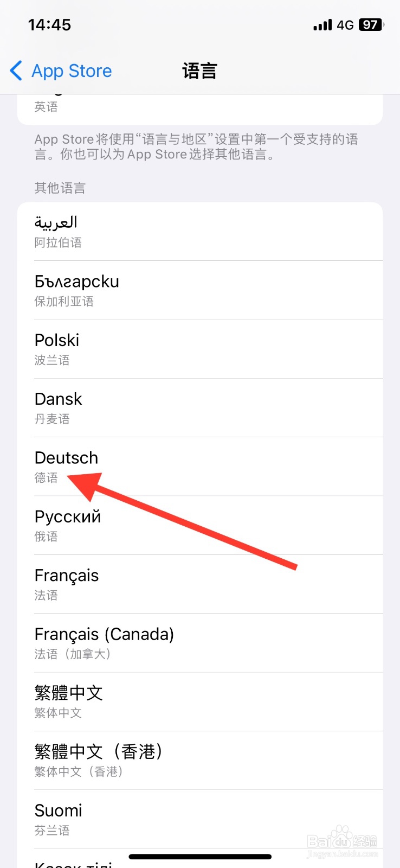Image resolution: width=400 pixels, height=868 pixels.
Task: Tap the battery indicator in status bar
Action: [x=371, y=24]
